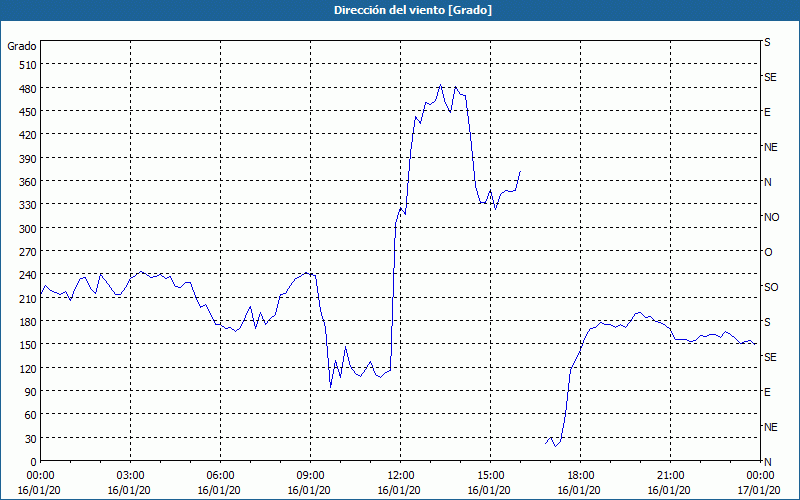Select the 18:00 time label
The width and height of the screenshot is (800, 500).
tap(580, 476)
